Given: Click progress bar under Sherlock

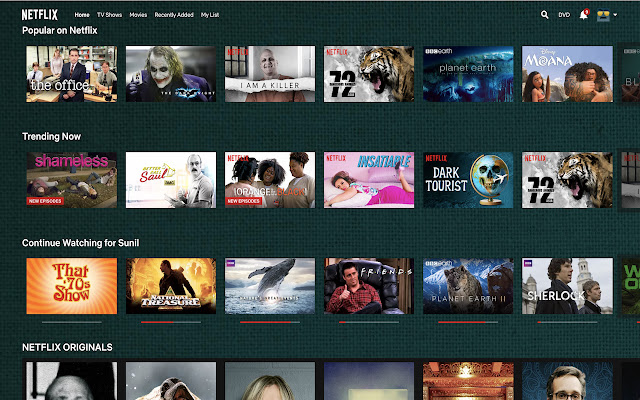Looking at the screenshot, I should (567, 322).
